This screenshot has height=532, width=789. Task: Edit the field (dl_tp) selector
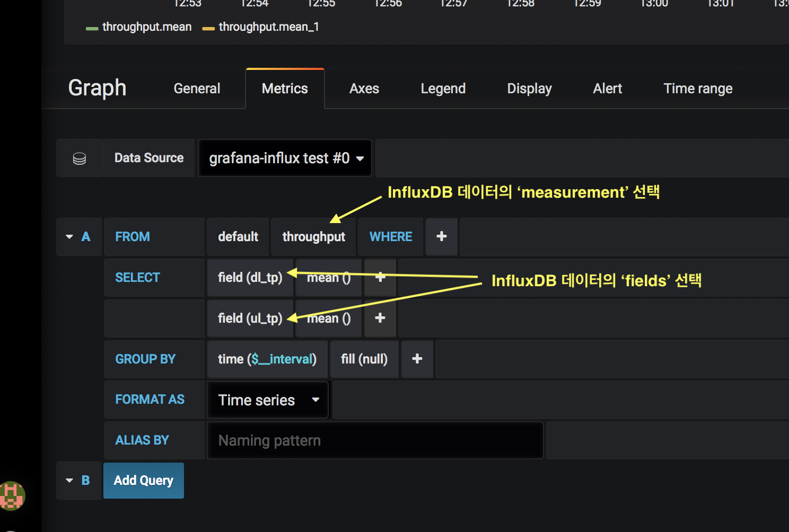[250, 277]
